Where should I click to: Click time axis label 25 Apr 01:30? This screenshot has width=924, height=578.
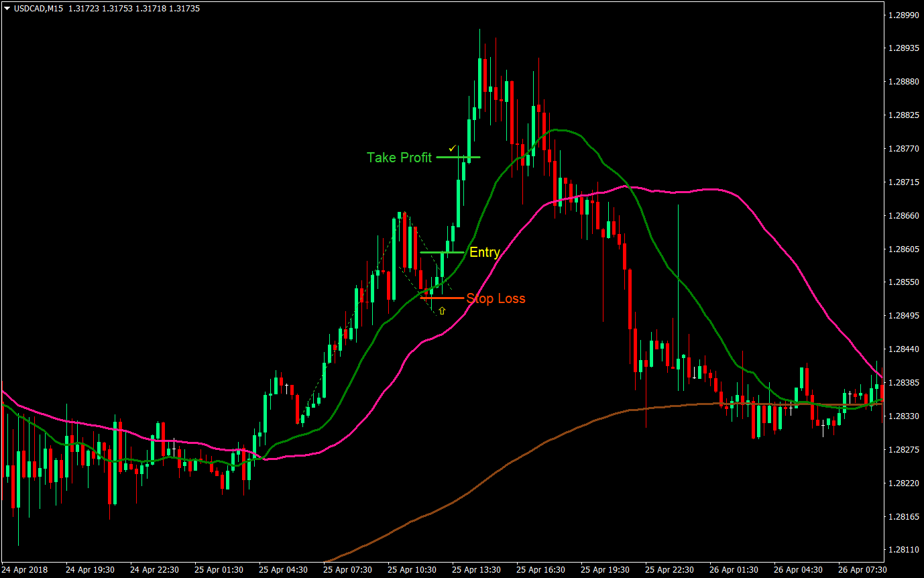tap(219, 570)
